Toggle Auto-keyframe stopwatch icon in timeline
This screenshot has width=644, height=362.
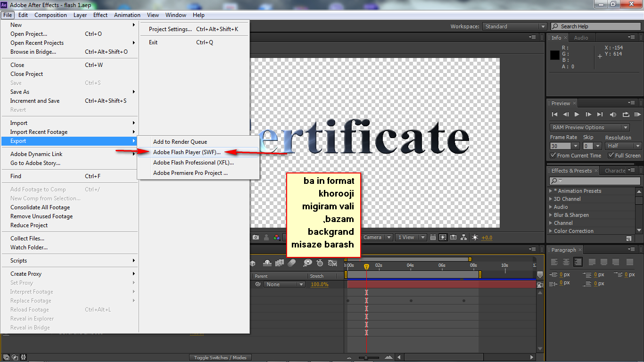pos(320,263)
